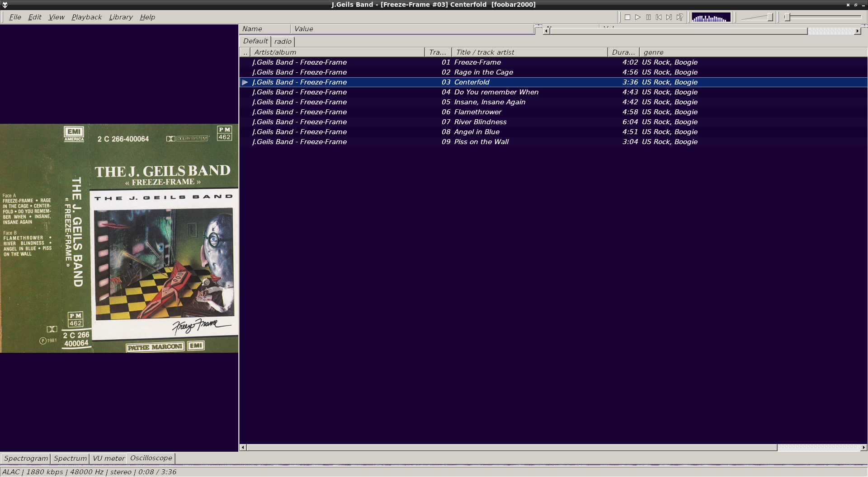
Task: Select track 06 Flamethrower
Action: tap(553, 112)
